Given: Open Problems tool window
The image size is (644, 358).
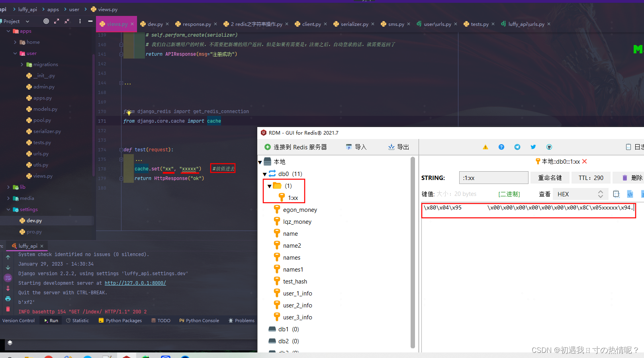Looking at the screenshot, I should 241,321.
